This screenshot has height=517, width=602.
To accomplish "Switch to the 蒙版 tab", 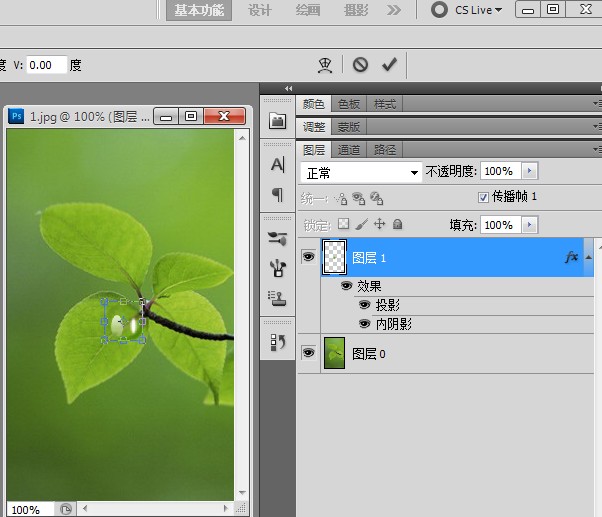I will (349, 127).
